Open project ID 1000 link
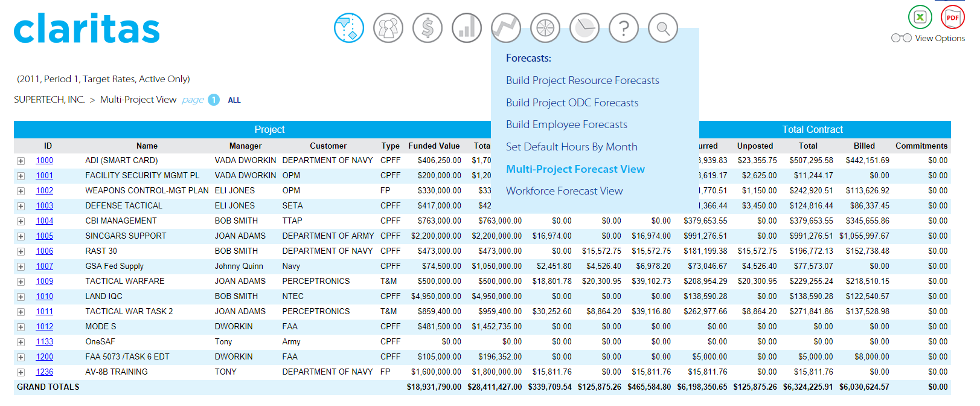The height and width of the screenshot is (406, 980). (44, 160)
